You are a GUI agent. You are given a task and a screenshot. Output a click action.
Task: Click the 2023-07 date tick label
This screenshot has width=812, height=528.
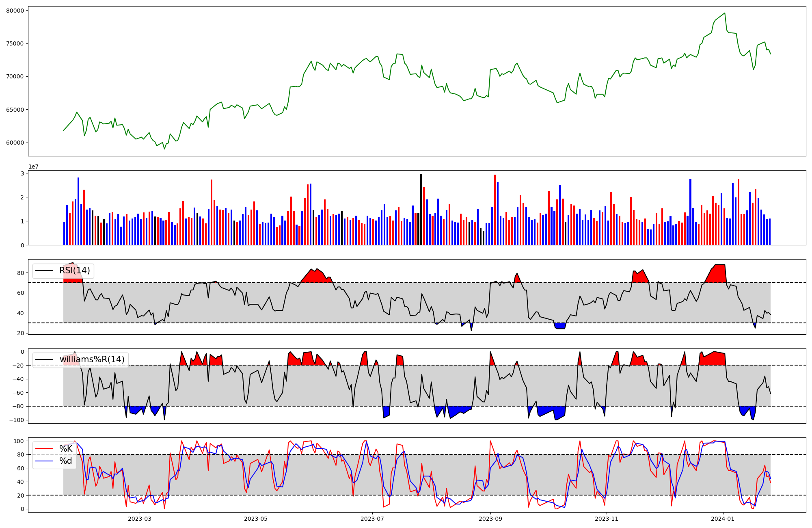(372, 519)
